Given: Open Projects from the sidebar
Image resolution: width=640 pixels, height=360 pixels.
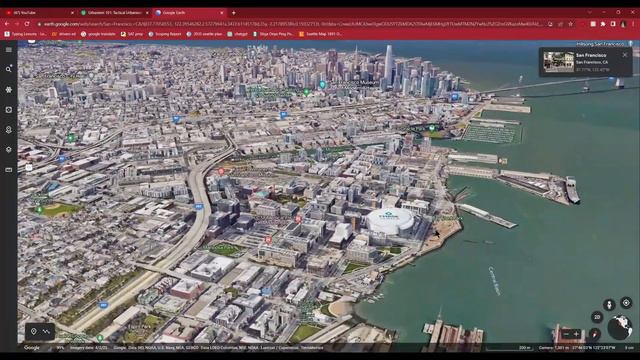Looking at the screenshot, I should (9, 130).
